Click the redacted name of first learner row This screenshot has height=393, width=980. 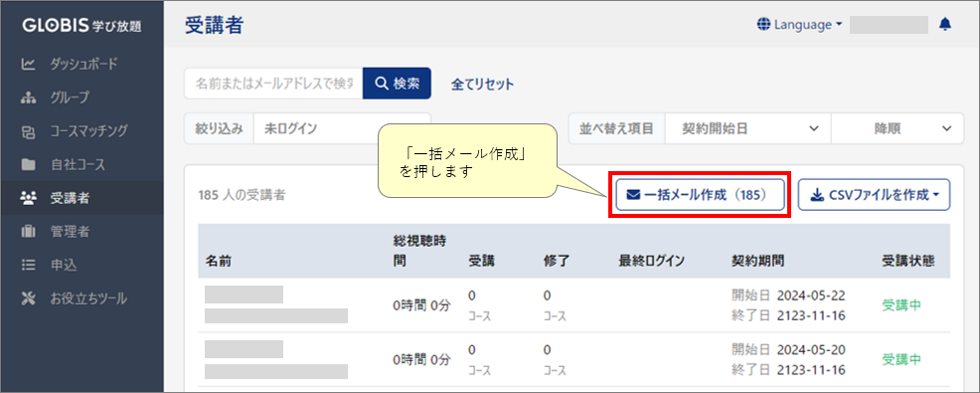(245, 295)
